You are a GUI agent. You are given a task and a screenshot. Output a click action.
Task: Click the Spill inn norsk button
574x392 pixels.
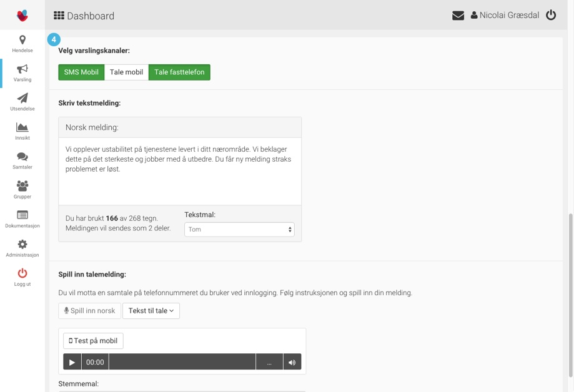pyautogui.click(x=89, y=311)
